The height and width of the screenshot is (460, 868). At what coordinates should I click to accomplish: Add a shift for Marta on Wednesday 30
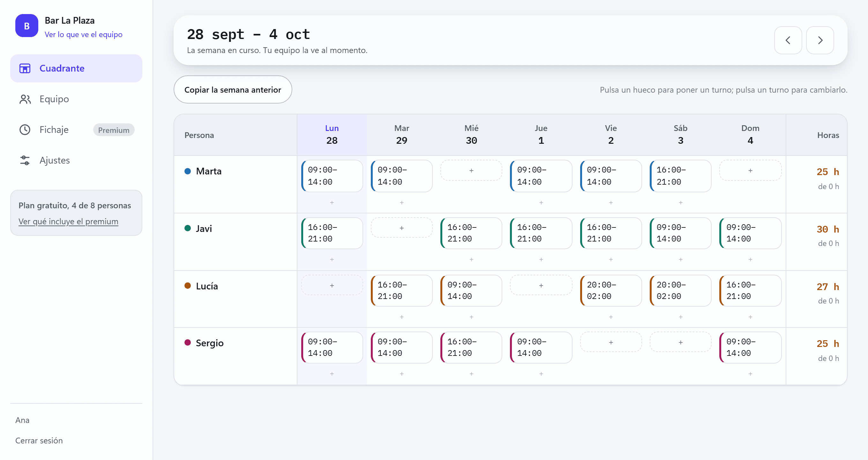pos(471,170)
